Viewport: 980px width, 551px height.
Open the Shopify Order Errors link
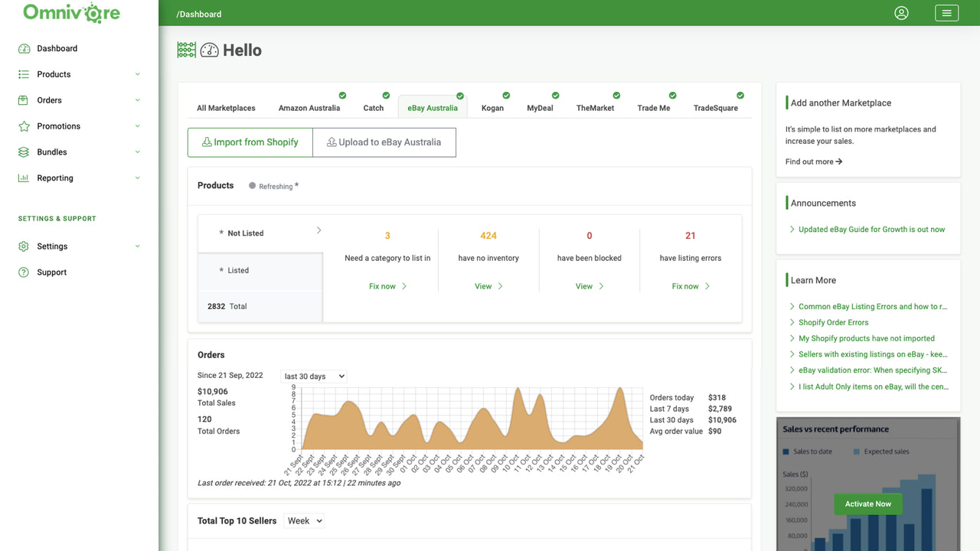(833, 322)
